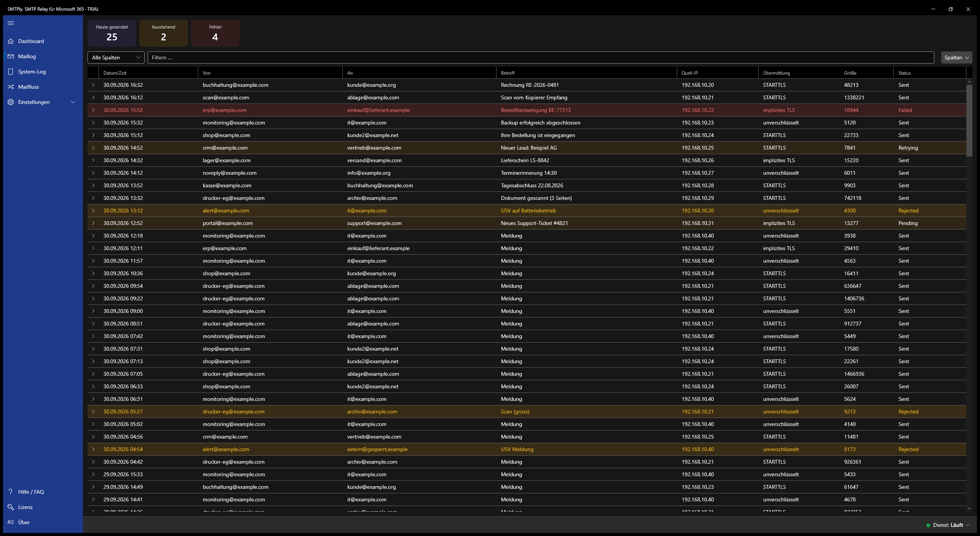Select the size value 1338221

coord(854,97)
